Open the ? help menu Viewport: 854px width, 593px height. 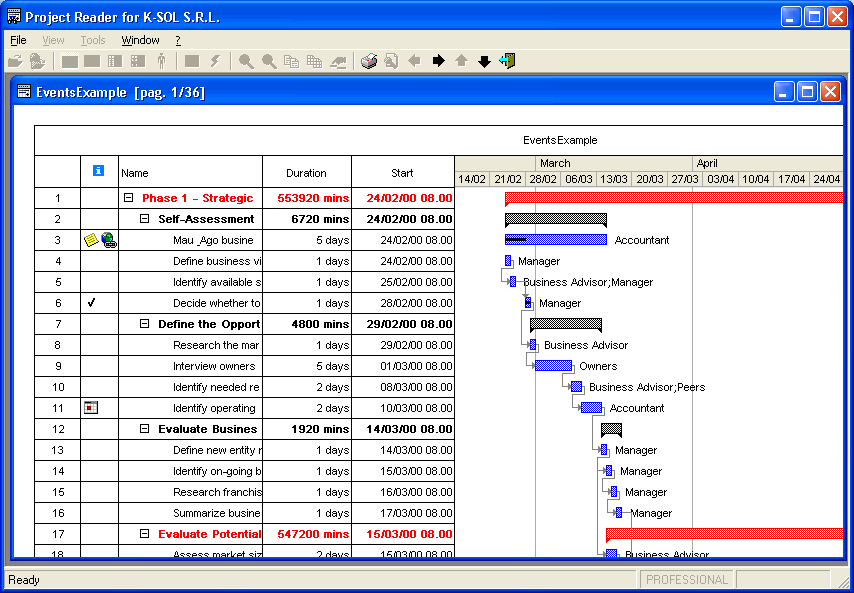(178, 40)
